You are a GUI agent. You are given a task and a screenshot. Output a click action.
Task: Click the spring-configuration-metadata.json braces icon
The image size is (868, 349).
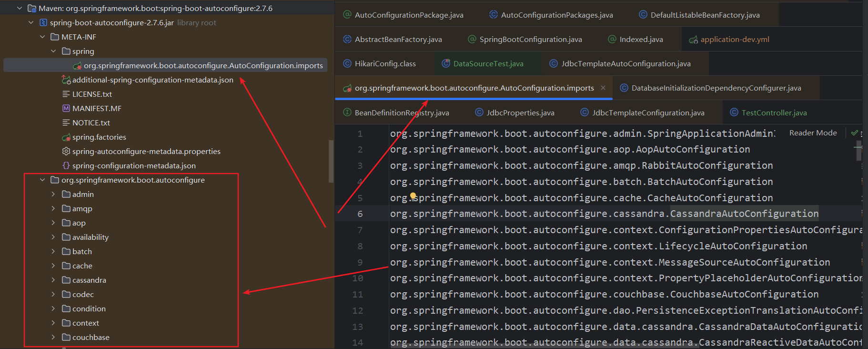pos(66,165)
